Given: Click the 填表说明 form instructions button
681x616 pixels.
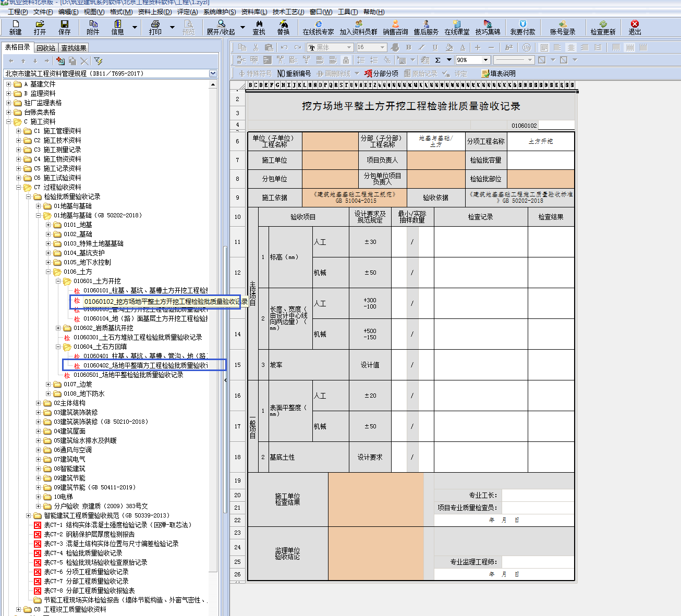Looking at the screenshot, I should [x=498, y=73].
